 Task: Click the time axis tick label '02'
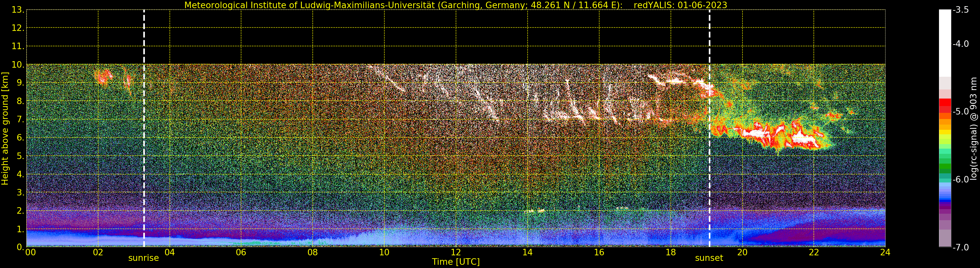[98, 252]
